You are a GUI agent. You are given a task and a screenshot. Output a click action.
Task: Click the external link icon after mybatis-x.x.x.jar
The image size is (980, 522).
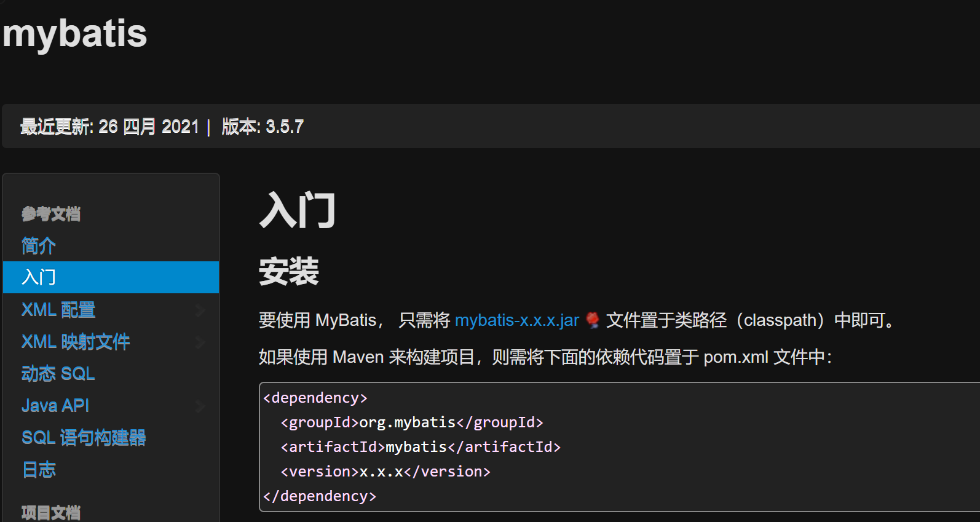point(593,320)
